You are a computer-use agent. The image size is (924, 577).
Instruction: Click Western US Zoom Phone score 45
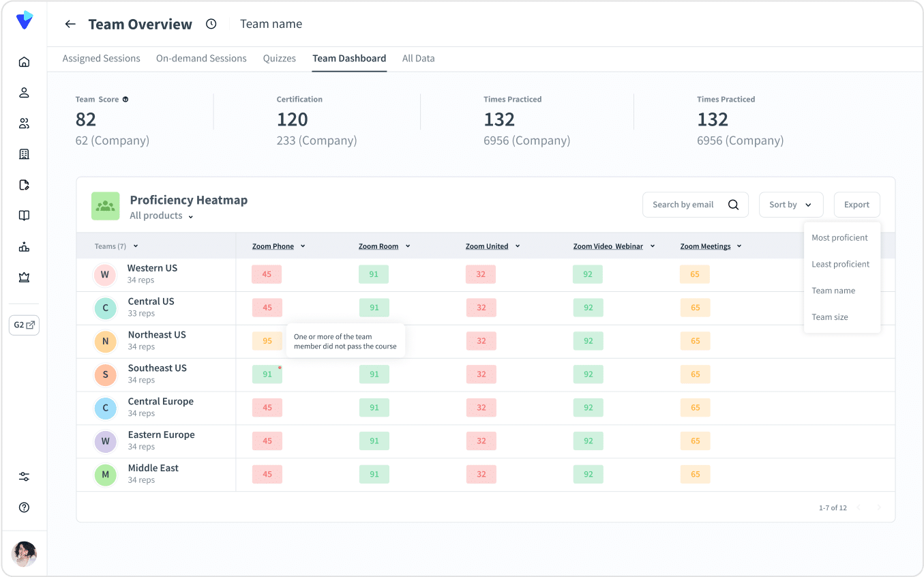tap(267, 275)
